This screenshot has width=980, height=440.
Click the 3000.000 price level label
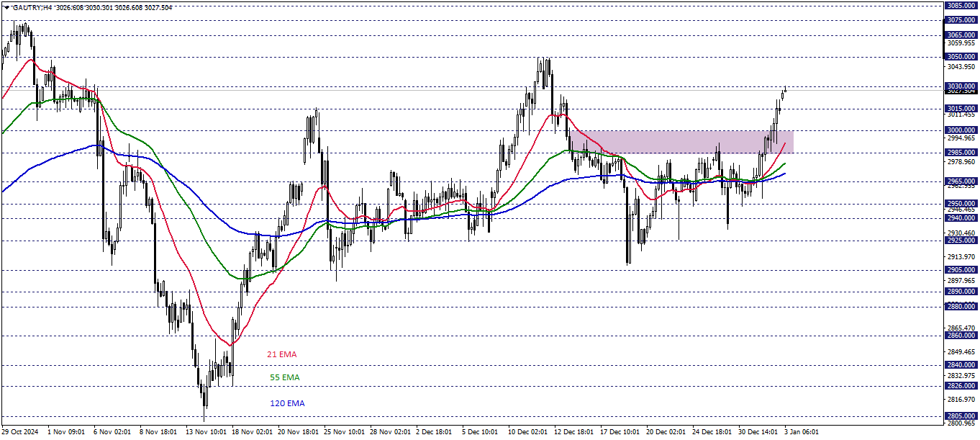click(961, 130)
